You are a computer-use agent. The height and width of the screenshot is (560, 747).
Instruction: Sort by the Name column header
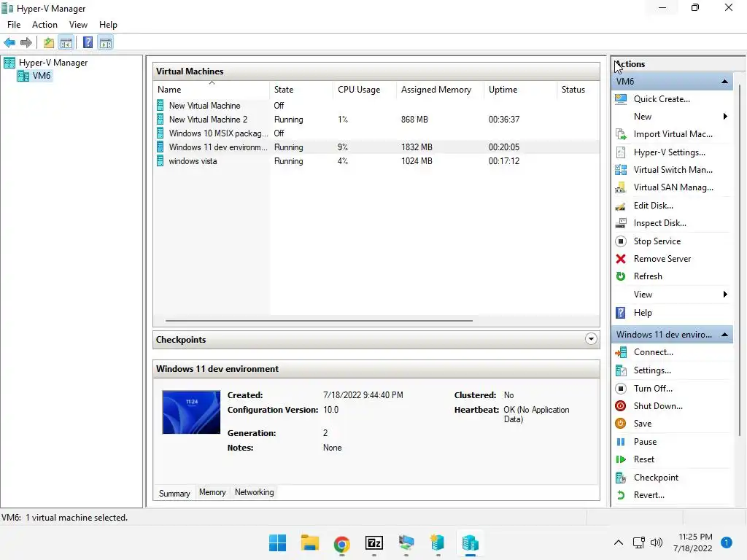click(212, 90)
